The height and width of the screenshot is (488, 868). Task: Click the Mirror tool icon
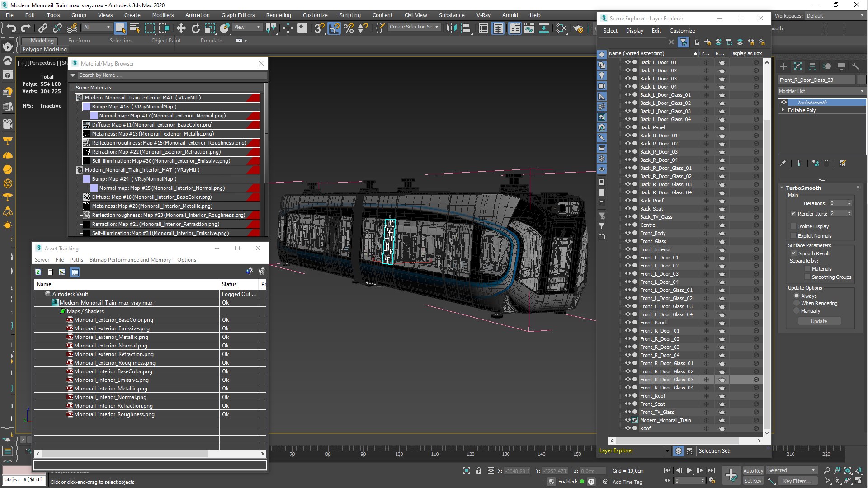(x=451, y=28)
